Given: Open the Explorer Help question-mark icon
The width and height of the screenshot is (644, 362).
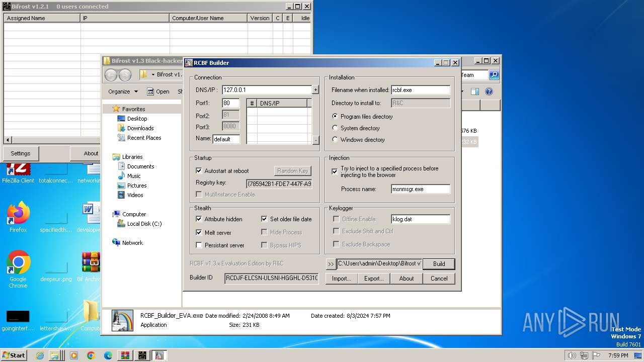Looking at the screenshot, I should coord(489,92).
